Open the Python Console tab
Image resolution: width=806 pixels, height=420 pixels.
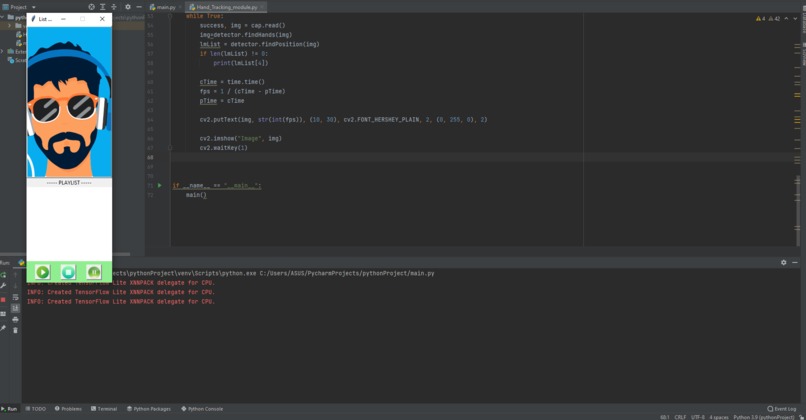[x=202, y=409]
